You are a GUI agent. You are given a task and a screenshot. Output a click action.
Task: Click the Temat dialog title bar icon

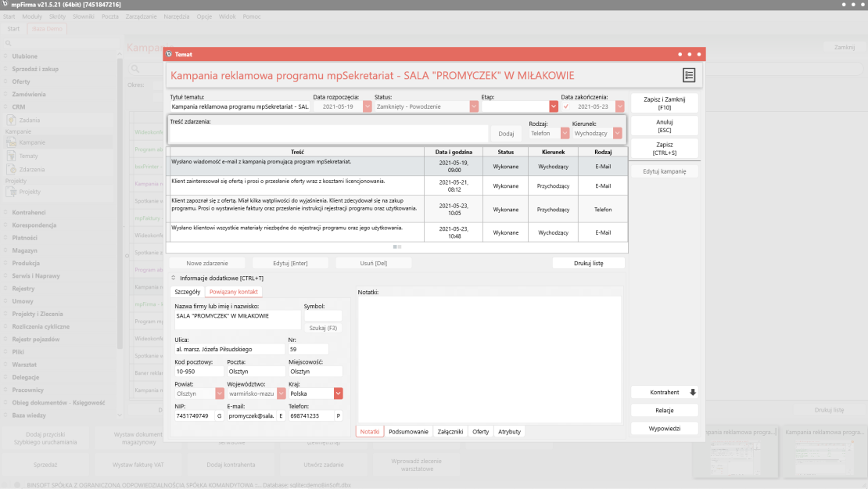(169, 54)
